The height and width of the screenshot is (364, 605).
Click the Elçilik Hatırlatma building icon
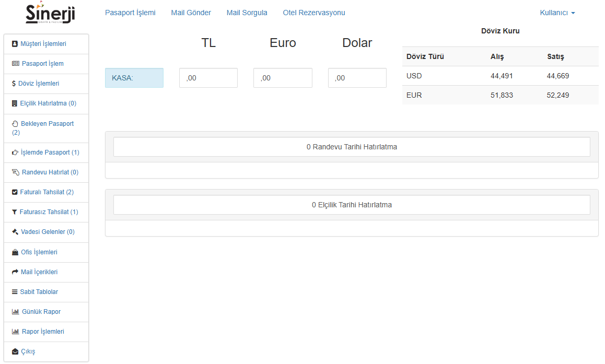click(x=15, y=103)
